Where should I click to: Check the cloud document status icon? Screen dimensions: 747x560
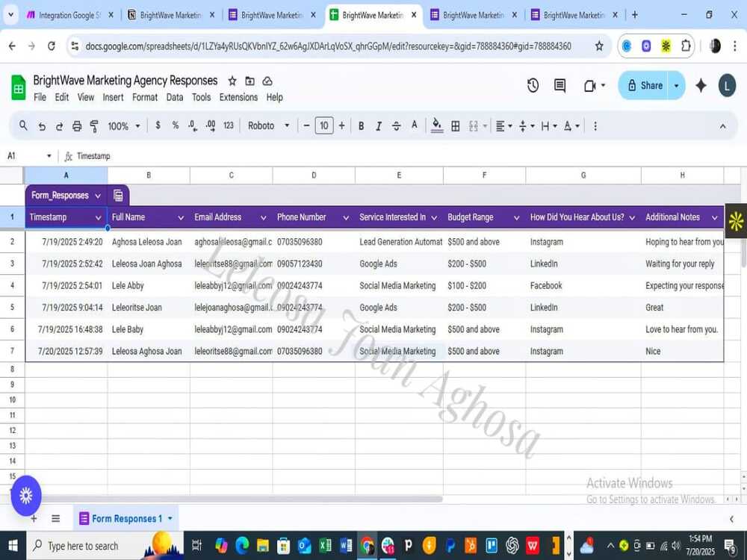point(267,81)
